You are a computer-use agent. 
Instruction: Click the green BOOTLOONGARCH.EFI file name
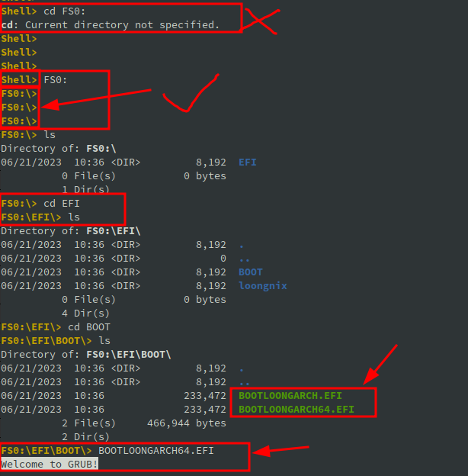290,396
